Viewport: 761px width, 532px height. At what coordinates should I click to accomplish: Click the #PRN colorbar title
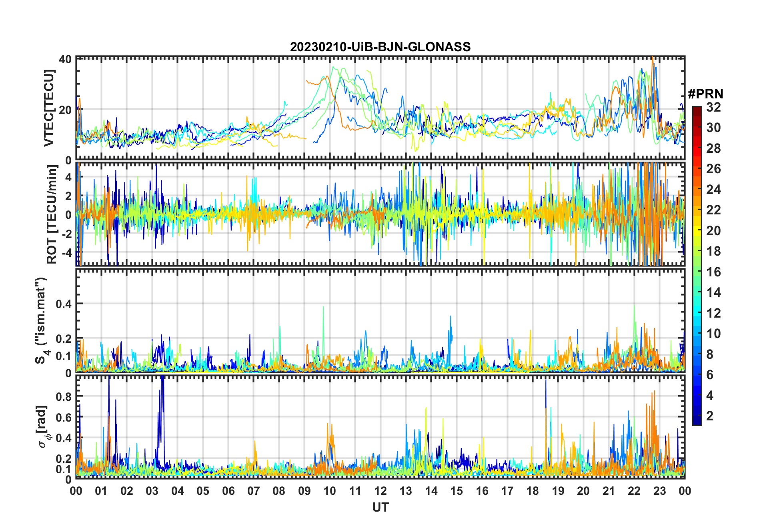tap(705, 94)
